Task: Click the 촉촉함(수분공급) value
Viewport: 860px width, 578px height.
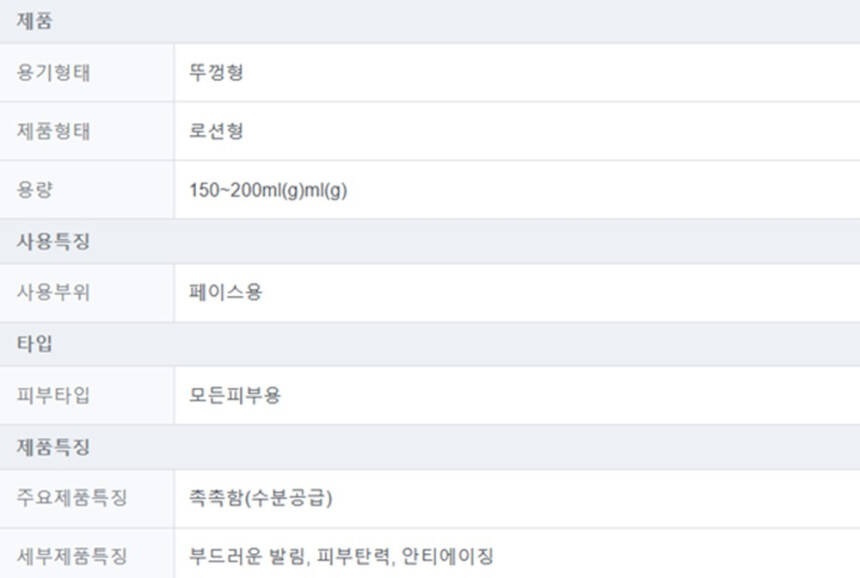Action: [x=260, y=497]
